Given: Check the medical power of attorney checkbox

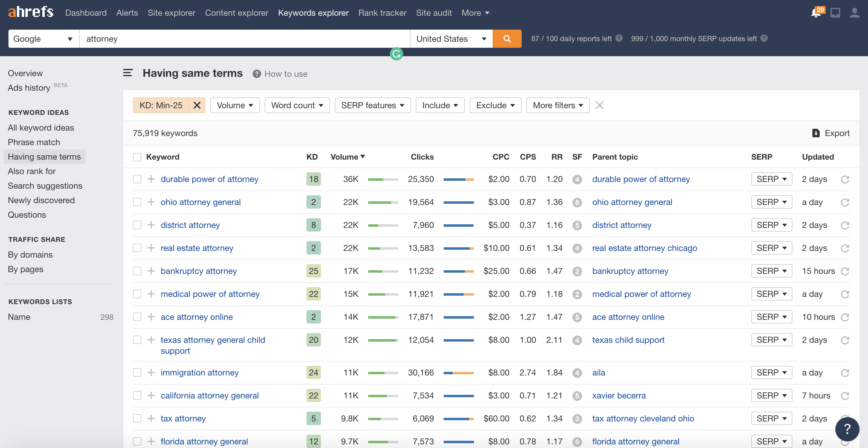Looking at the screenshot, I should [137, 294].
